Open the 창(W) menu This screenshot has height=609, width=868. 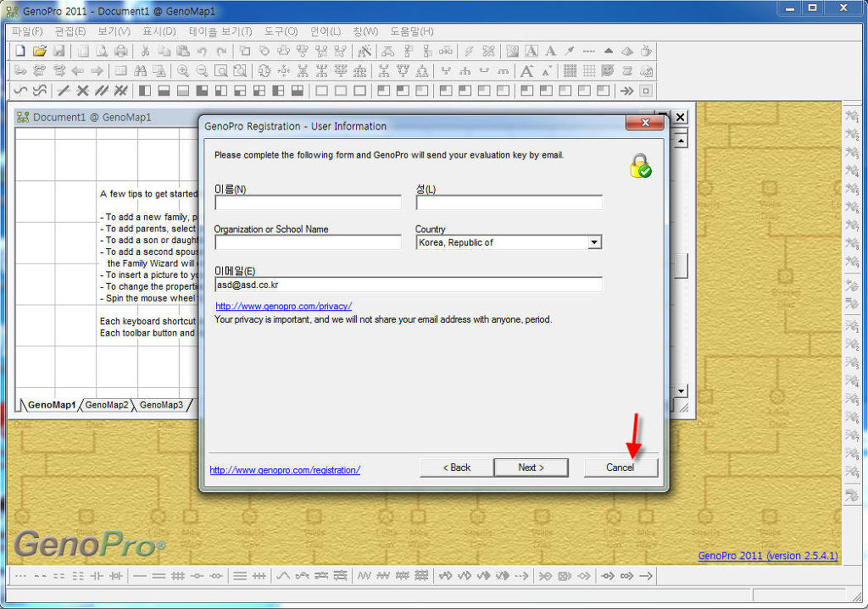tap(365, 31)
